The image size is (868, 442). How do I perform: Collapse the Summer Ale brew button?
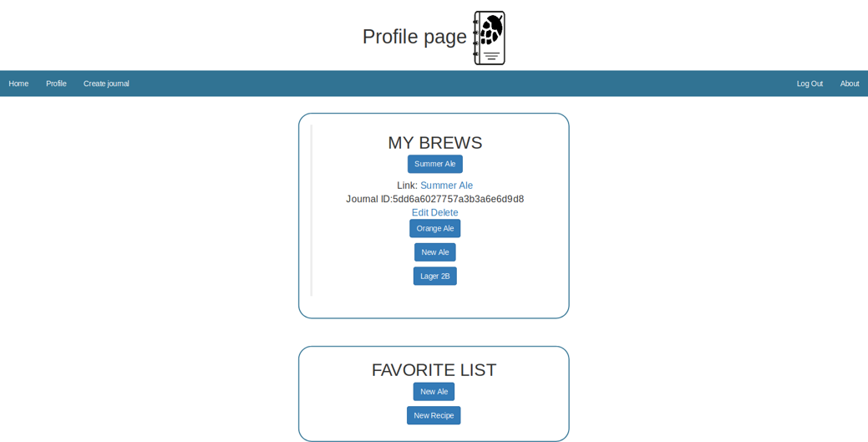[x=434, y=164]
